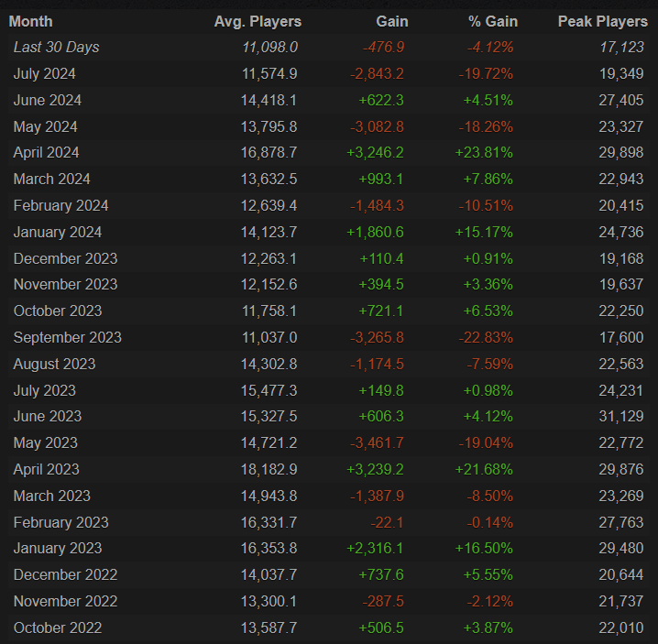Screen dimensions: 658x644
Task: Click the peak players value 22,943
Action: tap(621, 180)
